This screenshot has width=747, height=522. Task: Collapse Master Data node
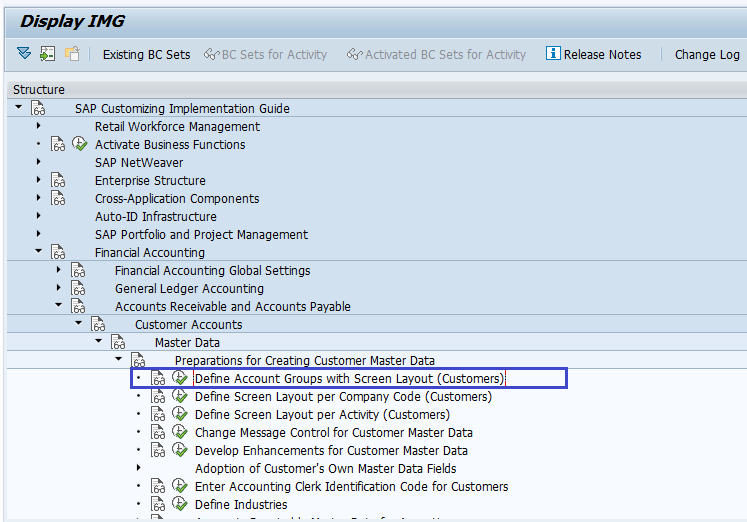tap(99, 341)
